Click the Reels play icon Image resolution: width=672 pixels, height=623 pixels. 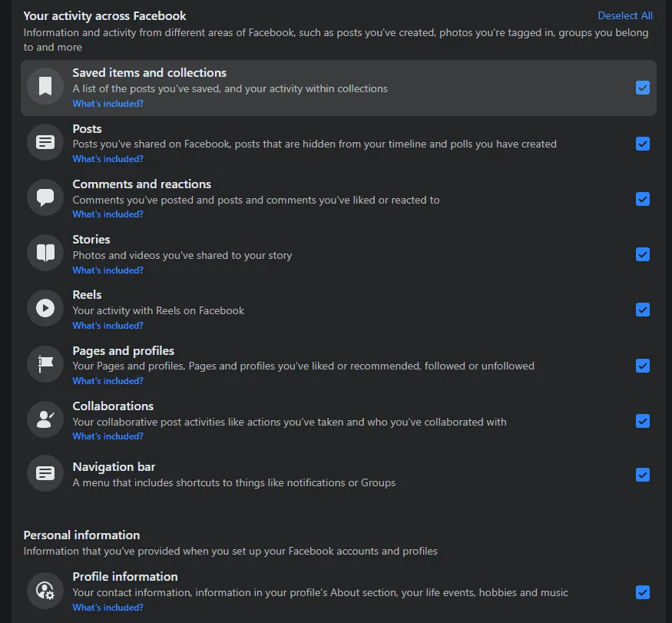(x=45, y=308)
